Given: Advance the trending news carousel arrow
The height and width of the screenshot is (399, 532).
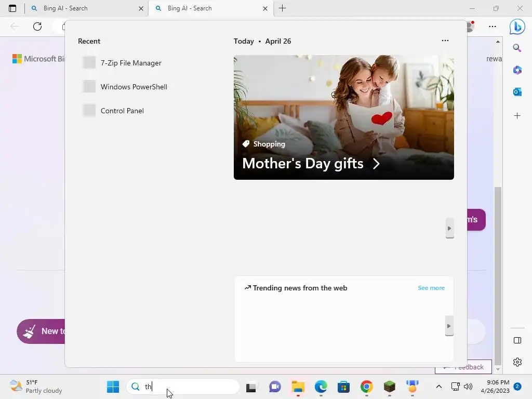Looking at the screenshot, I should (x=449, y=326).
